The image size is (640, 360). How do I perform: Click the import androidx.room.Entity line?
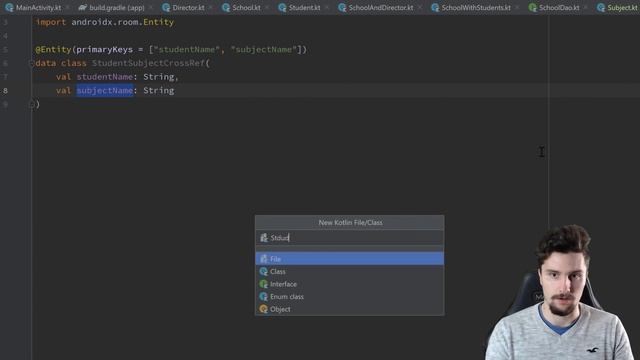tap(105, 22)
